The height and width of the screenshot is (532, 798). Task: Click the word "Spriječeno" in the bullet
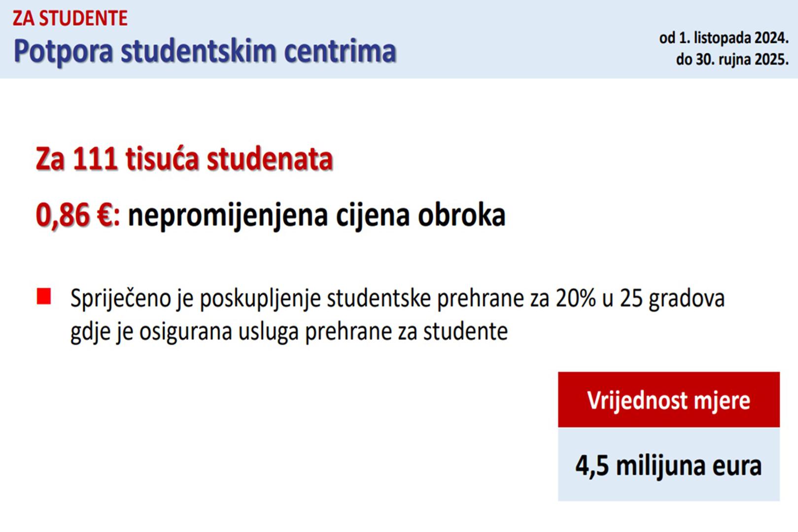pyautogui.click(x=120, y=299)
